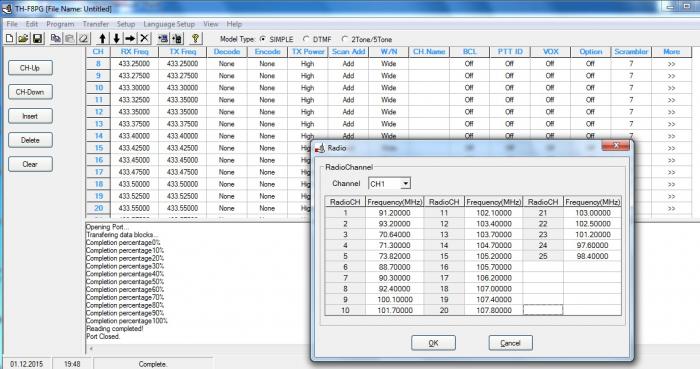
Task: Click the down arrow toolbar icon
Action: 117,39
